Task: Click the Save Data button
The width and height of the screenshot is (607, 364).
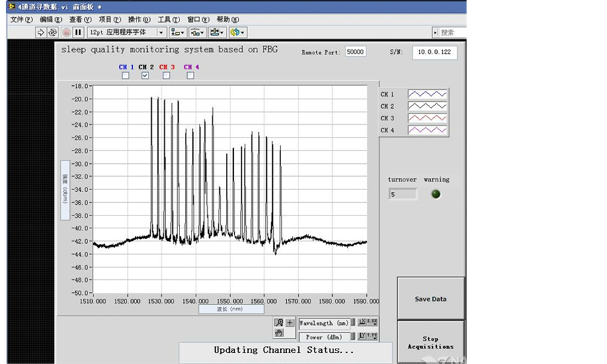Action: pos(430,299)
